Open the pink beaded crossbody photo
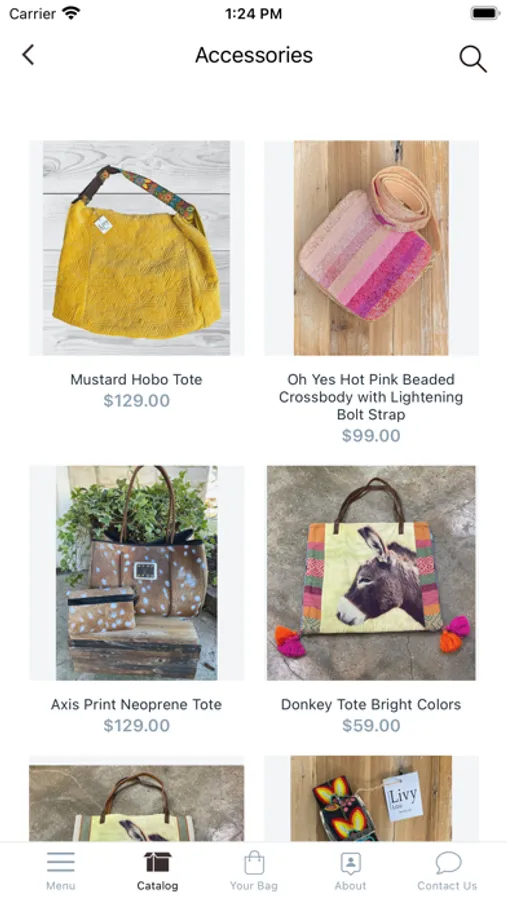 (371, 248)
